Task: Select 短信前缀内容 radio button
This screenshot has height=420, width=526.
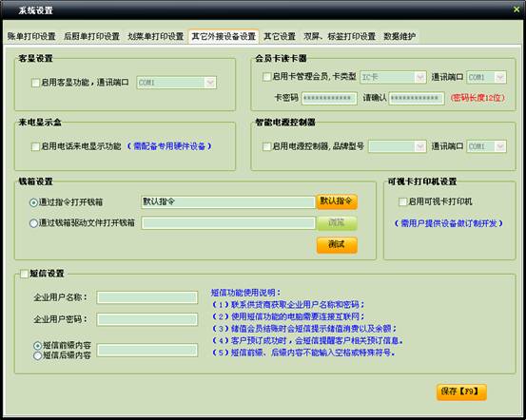Action: click(x=38, y=346)
